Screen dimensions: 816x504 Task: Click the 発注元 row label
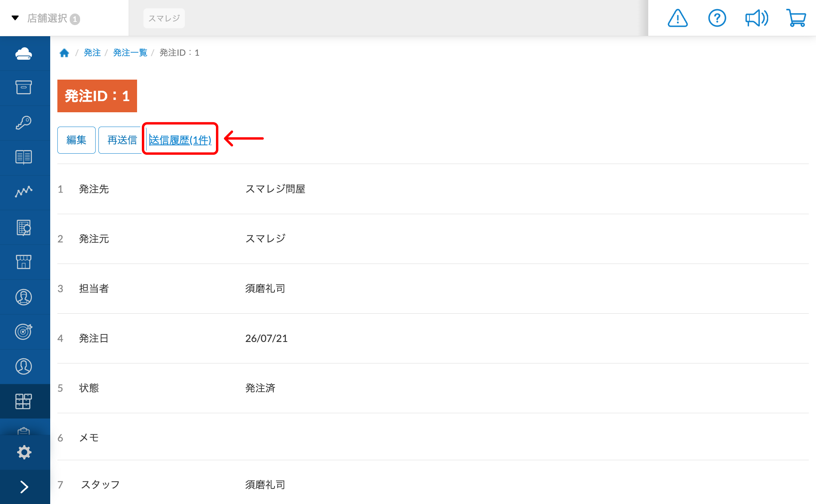tap(94, 239)
